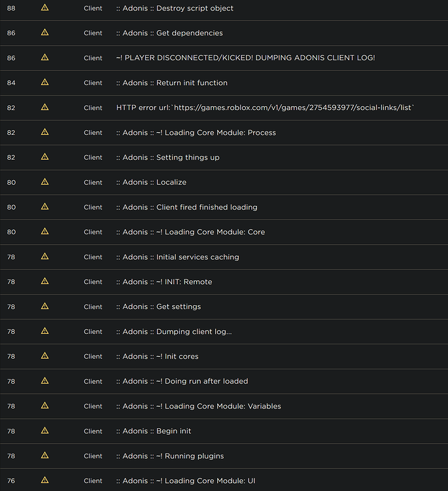Select the ':: Adonis :: Get dependencies' message
The height and width of the screenshot is (491, 448).
pos(169,33)
